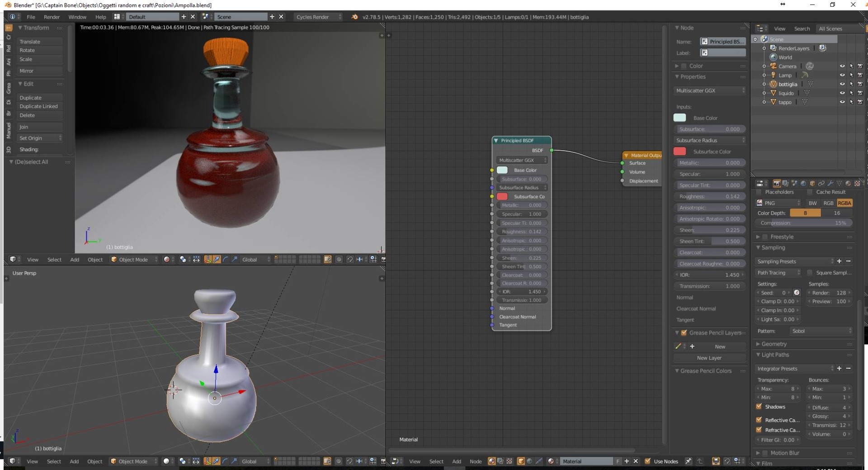Open Cycles Render engine dropdown
Image resolution: width=868 pixels, height=470 pixels.
coord(317,17)
